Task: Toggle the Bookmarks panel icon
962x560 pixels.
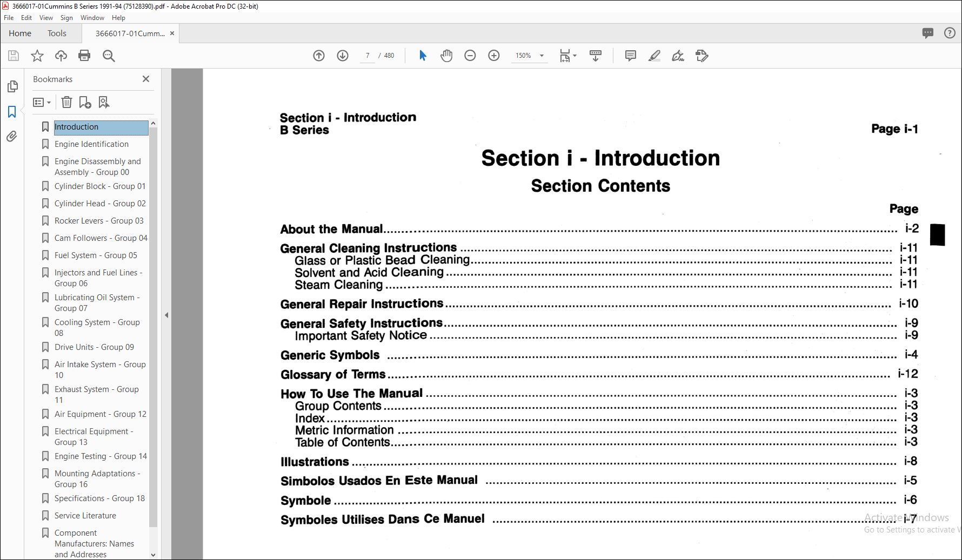Action: coord(12,112)
